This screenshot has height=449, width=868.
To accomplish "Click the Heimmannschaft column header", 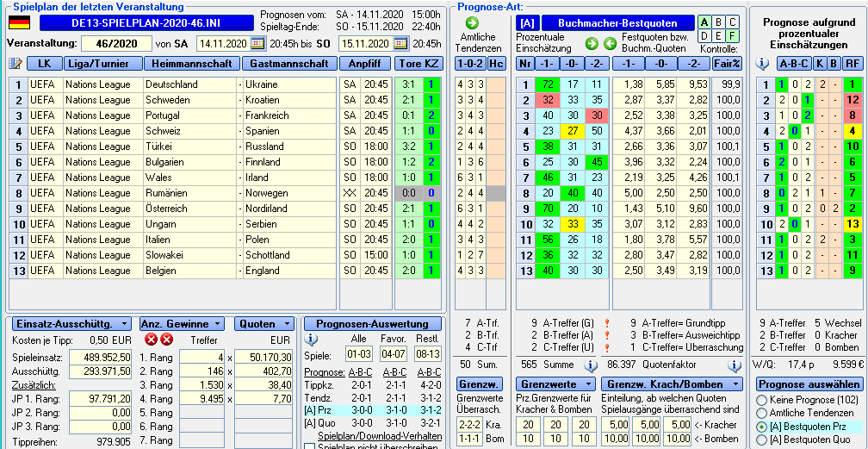I will click(x=191, y=64).
